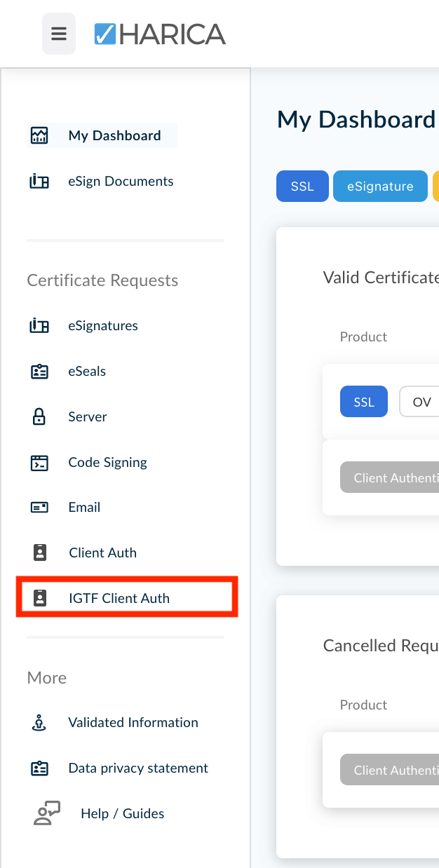Viewport: 439px width, 868px height.
Task: Click the Client Authentication badge under Valid Certificates
Action: point(390,478)
